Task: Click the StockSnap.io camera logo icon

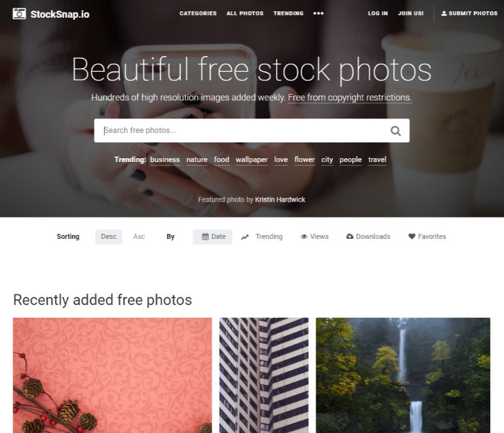Action: 20,14
